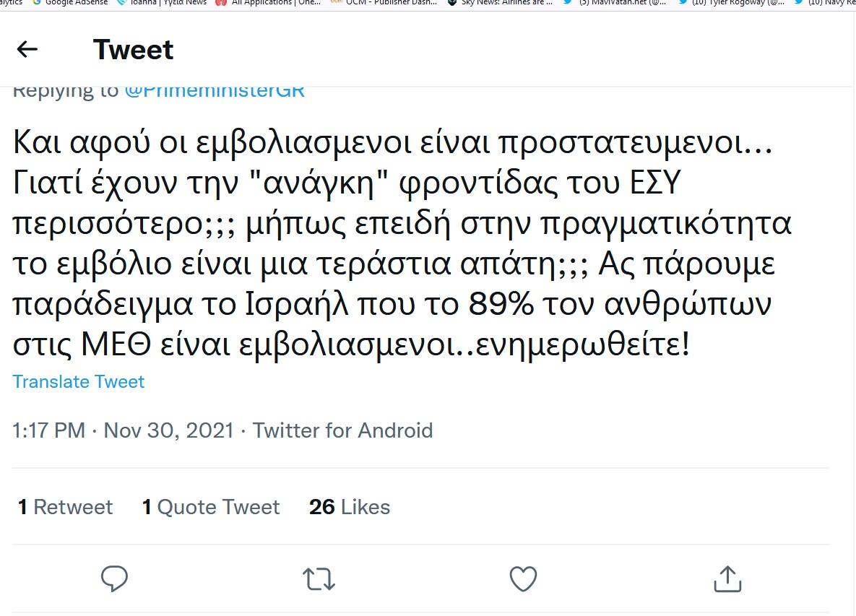The image size is (856, 616).
Task: Like the tweet with the heart icon
Action: tap(523, 578)
